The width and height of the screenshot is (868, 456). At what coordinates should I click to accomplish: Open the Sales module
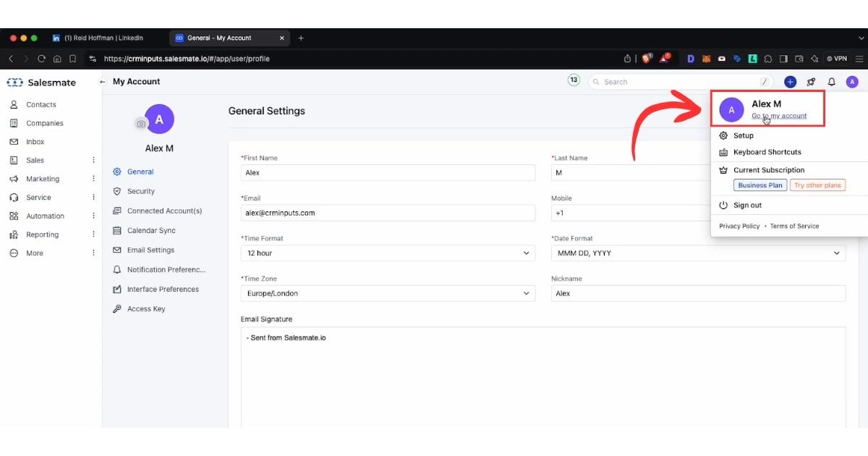(x=35, y=161)
